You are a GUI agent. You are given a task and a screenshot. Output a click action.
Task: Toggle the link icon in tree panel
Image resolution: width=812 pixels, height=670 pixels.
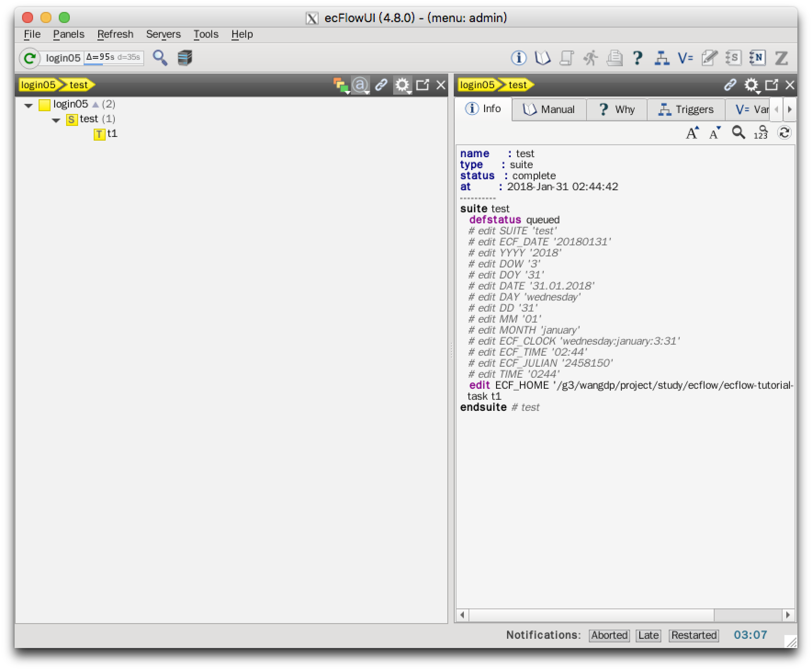(x=381, y=85)
